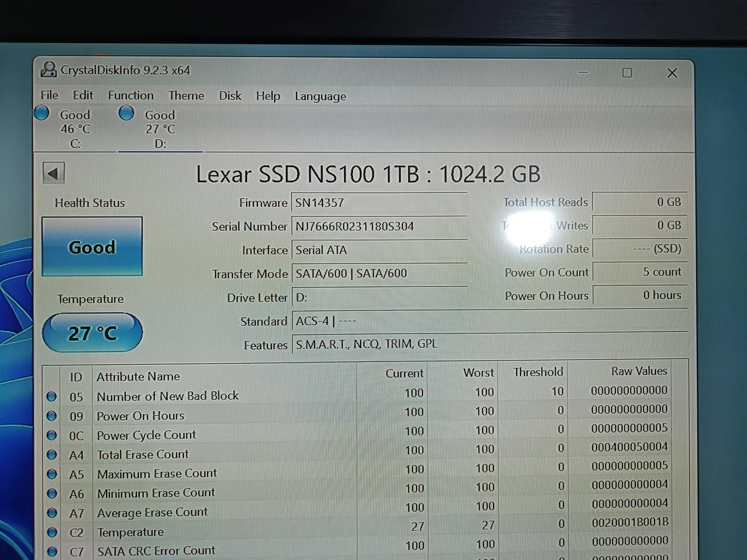747x560 pixels.
Task: Switch to the D: drive tab
Action: pos(160,129)
